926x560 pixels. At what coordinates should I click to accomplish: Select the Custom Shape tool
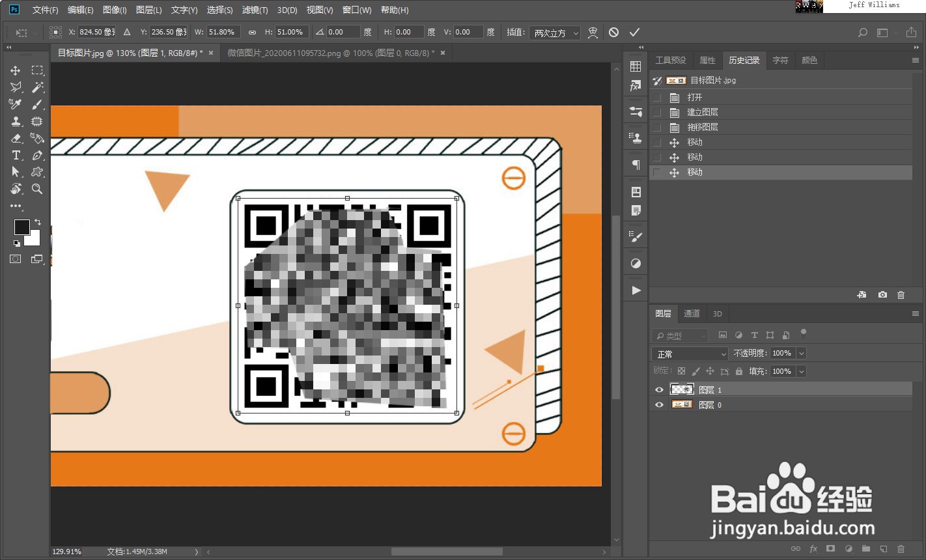(x=37, y=172)
